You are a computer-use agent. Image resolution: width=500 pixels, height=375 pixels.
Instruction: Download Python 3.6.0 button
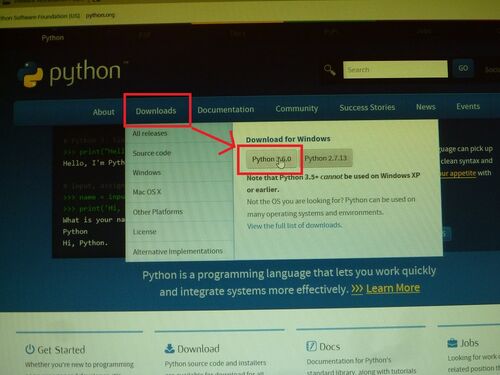point(271,159)
